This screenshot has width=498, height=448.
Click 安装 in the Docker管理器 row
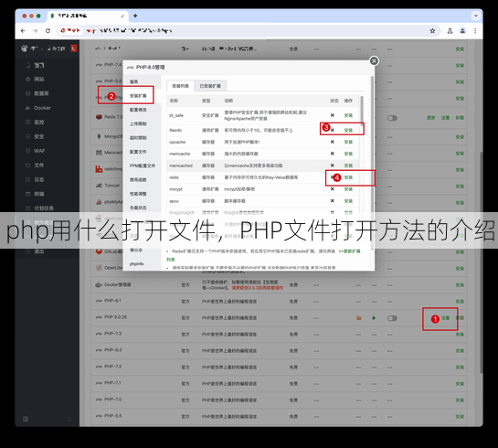pos(460,285)
